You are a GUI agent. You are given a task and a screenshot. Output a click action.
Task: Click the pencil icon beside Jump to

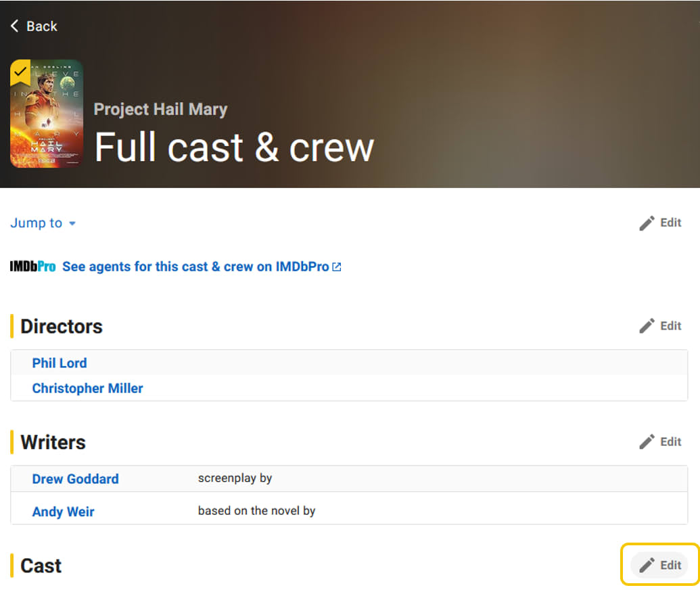pyautogui.click(x=647, y=223)
